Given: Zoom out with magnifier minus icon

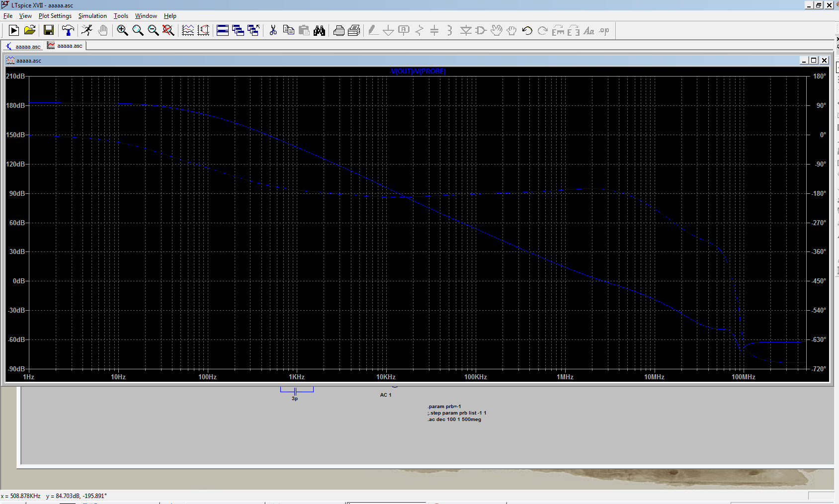Looking at the screenshot, I should click(x=153, y=31).
